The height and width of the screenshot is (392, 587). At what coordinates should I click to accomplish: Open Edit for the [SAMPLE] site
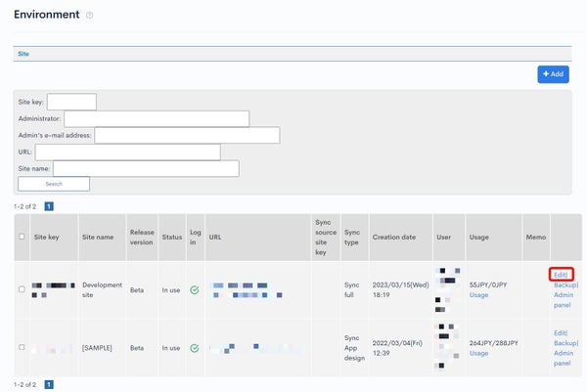561,333
